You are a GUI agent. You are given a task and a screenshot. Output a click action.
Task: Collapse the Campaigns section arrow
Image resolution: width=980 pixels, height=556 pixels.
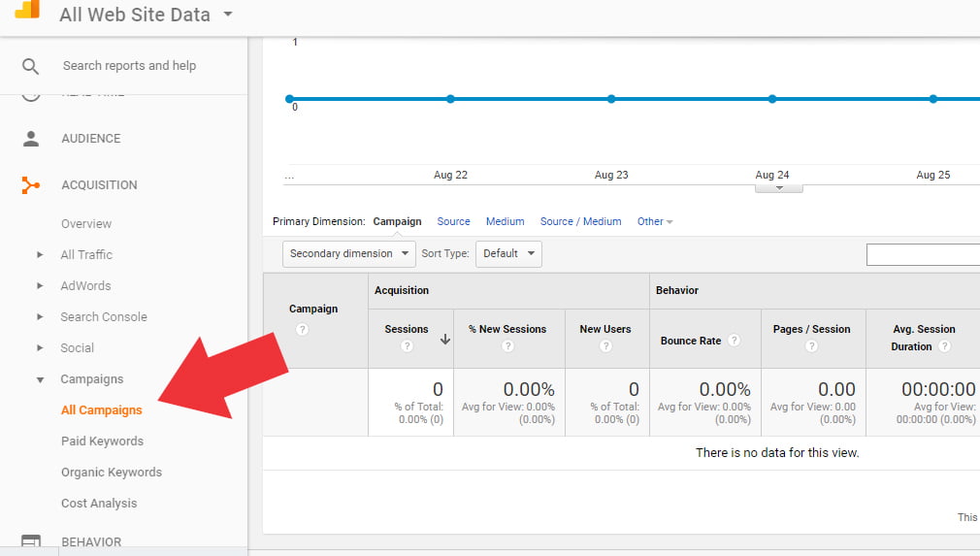[x=40, y=379]
